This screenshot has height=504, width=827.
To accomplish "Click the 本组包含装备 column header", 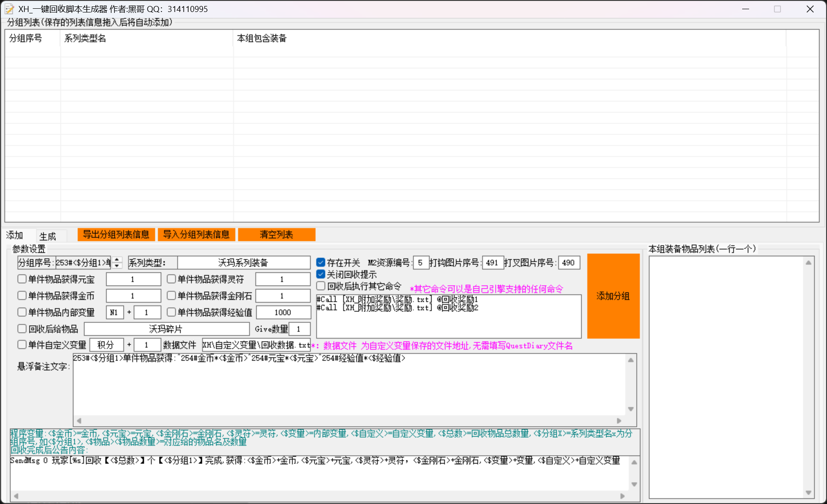I will tap(509, 39).
